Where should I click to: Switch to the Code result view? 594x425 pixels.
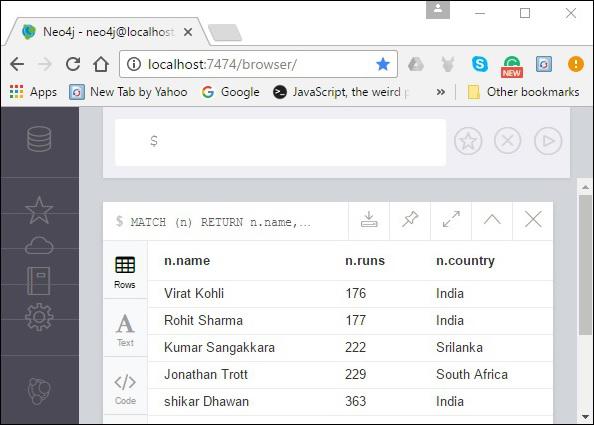(x=125, y=387)
